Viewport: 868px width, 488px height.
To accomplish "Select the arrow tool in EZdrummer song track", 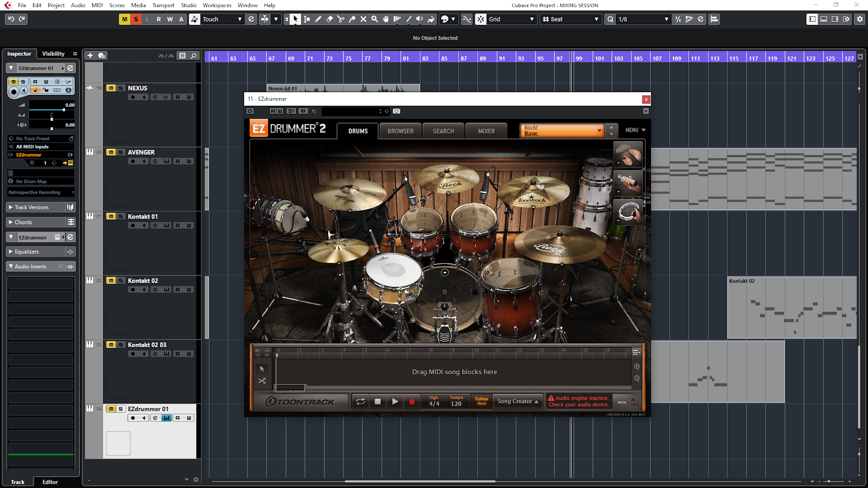I will coord(262,369).
